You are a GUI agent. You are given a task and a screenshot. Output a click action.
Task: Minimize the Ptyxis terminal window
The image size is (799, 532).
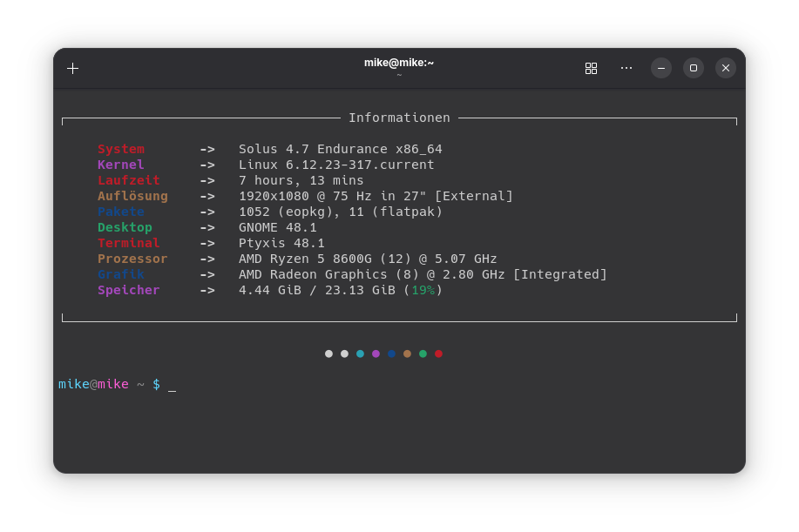coord(661,68)
